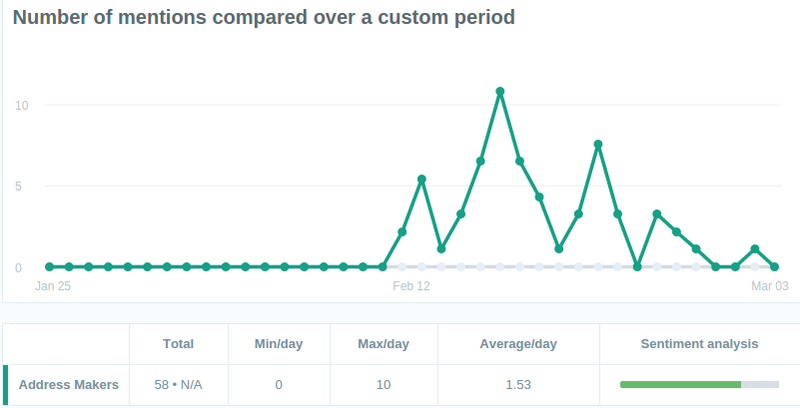Click the Feb 12 x-axis label
The width and height of the screenshot is (800, 408).
[x=411, y=286]
